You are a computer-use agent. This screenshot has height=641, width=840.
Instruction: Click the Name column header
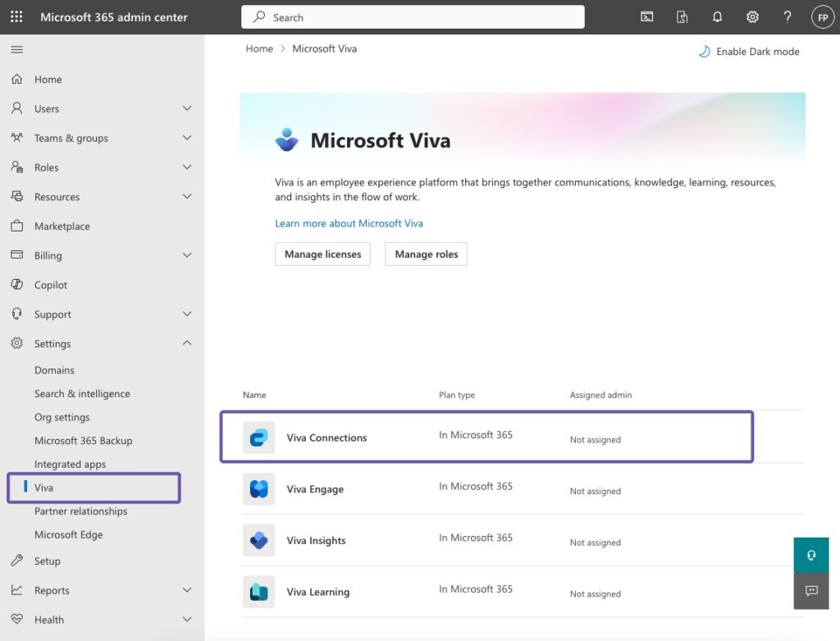pyautogui.click(x=254, y=395)
